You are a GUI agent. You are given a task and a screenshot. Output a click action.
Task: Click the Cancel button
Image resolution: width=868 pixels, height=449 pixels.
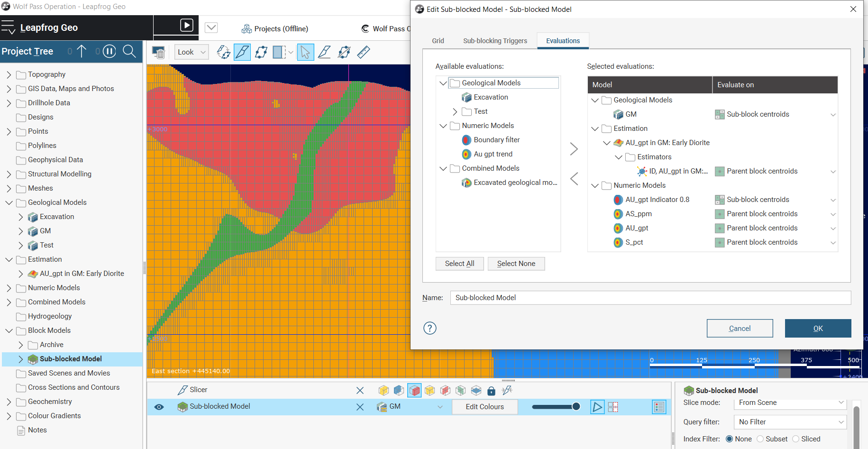click(740, 328)
